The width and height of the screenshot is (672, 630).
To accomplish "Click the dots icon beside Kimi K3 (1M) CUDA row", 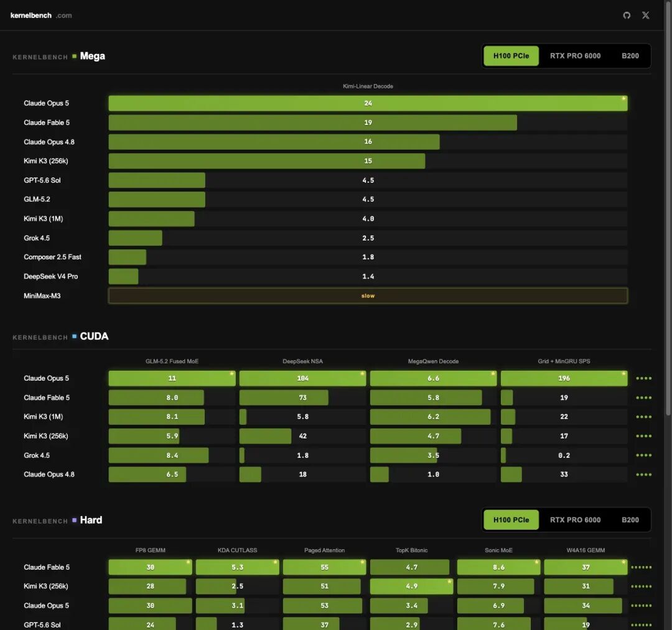I will 644,417.
